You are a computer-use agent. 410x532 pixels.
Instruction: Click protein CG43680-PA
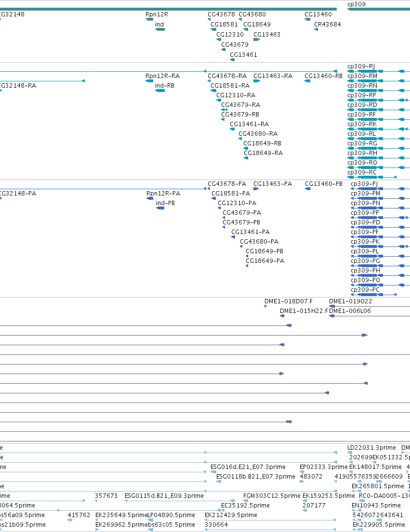point(259,242)
